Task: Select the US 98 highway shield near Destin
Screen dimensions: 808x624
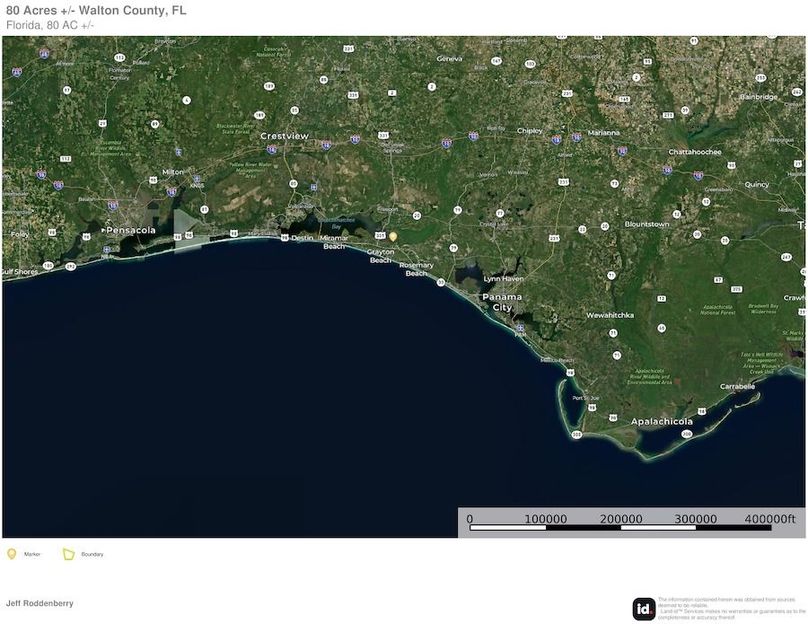Action: click(286, 237)
